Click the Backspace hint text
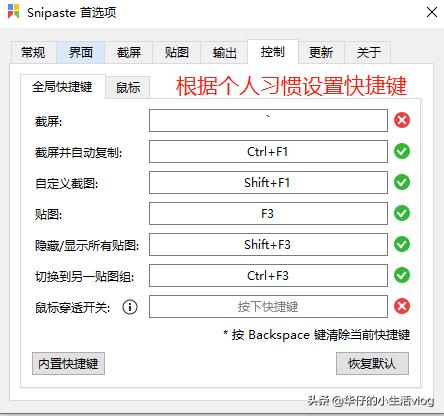444x416 pixels. [x=317, y=335]
